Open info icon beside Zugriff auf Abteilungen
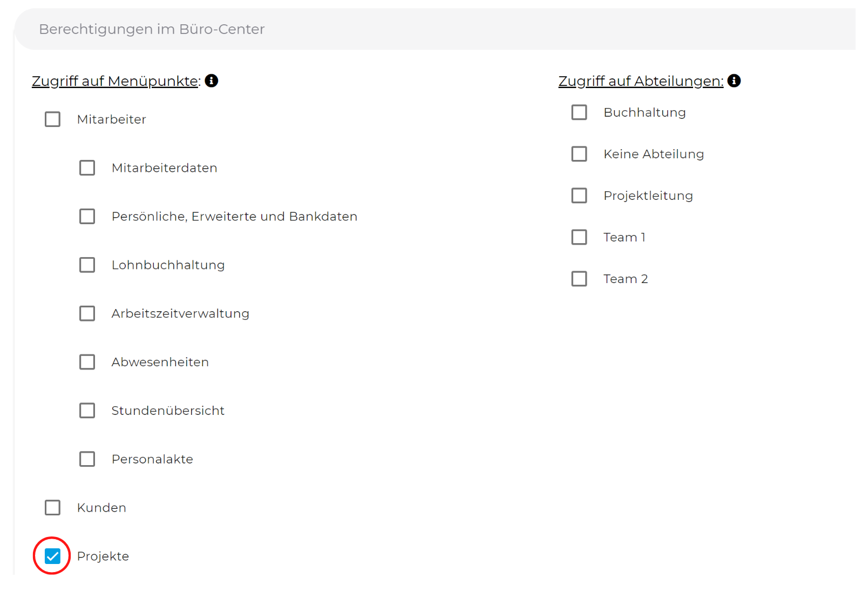Image resolution: width=868 pixels, height=591 pixels. [734, 80]
